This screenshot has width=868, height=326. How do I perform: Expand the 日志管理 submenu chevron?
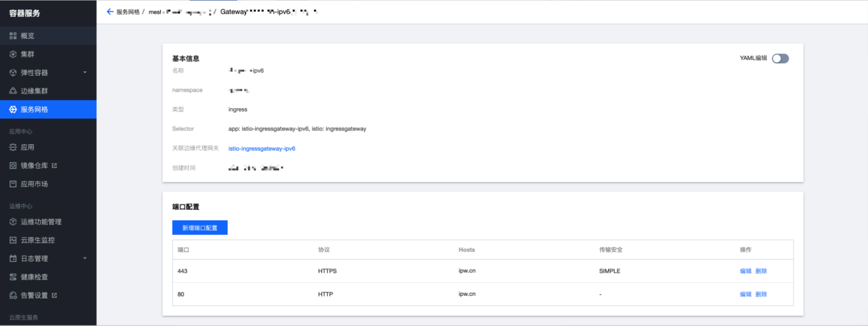click(85, 258)
